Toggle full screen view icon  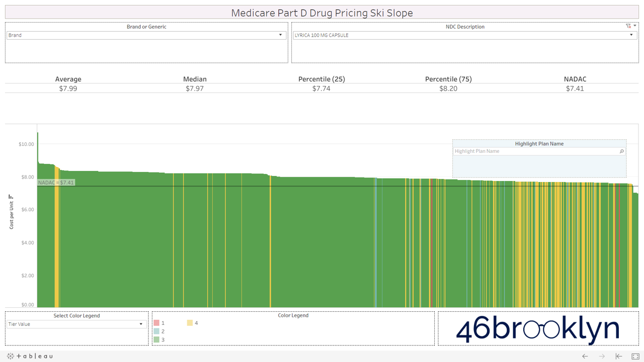[635, 356]
